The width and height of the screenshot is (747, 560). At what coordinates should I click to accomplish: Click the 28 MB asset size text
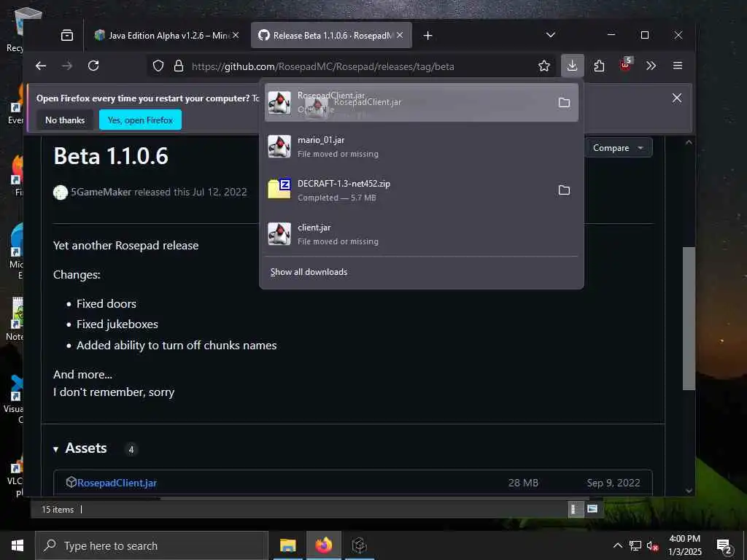coord(523,483)
